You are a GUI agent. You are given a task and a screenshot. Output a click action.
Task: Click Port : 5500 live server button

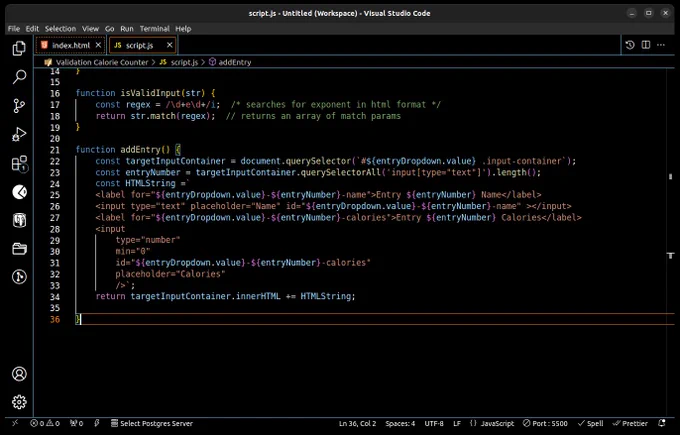(x=545, y=423)
